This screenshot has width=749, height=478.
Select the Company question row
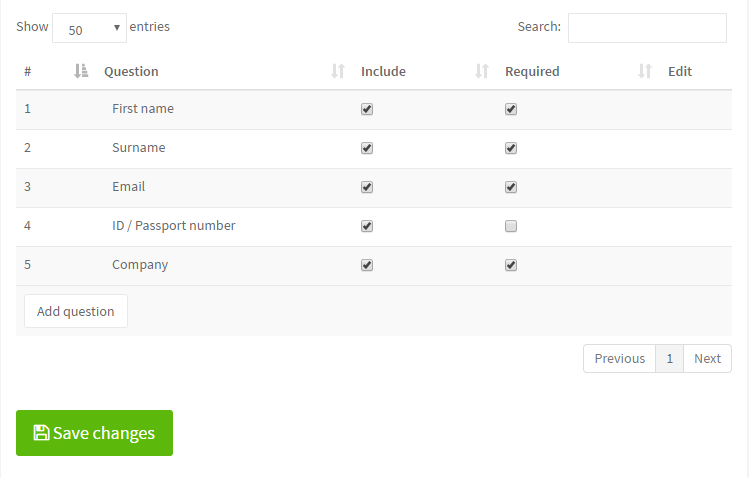click(x=140, y=265)
